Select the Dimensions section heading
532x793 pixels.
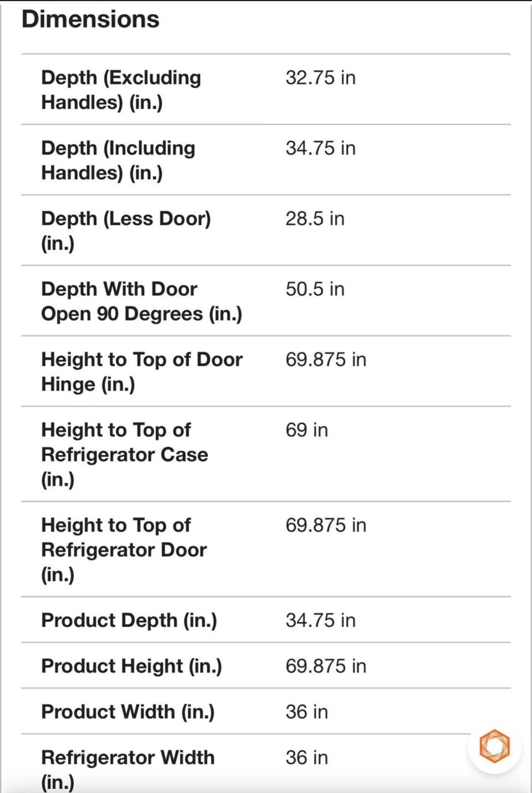point(90,19)
